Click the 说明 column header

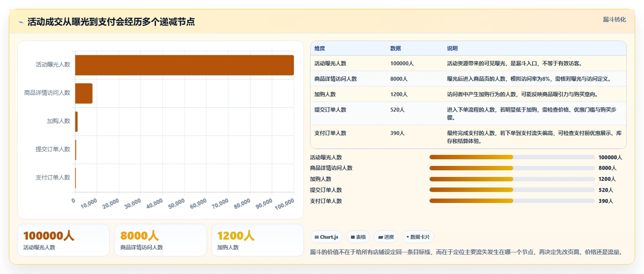click(452, 49)
